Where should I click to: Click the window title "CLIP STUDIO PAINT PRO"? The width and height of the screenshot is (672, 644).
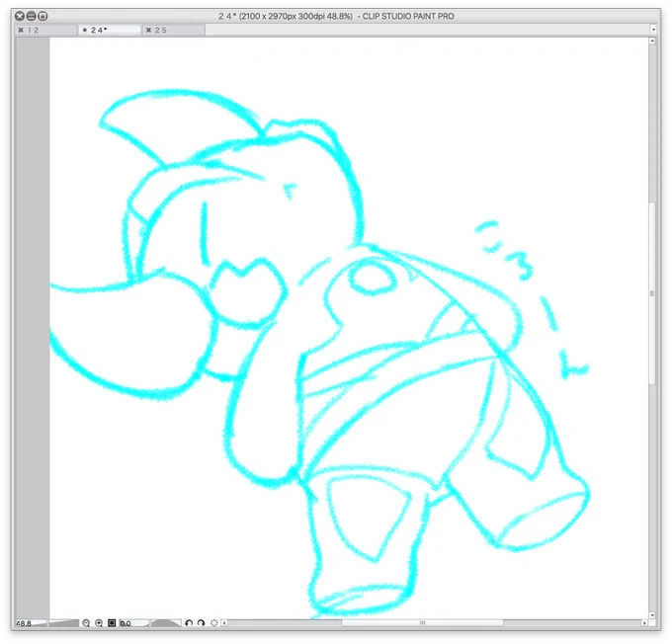(x=408, y=16)
